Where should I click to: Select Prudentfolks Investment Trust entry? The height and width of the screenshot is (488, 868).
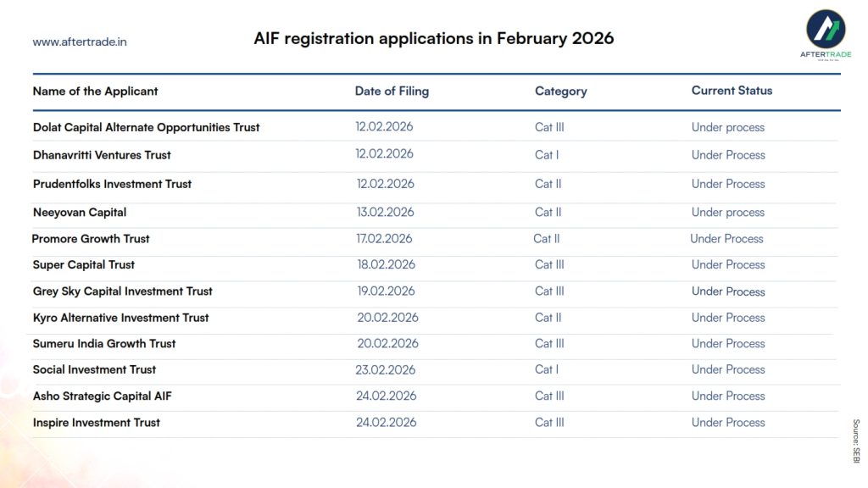pos(112,184)
